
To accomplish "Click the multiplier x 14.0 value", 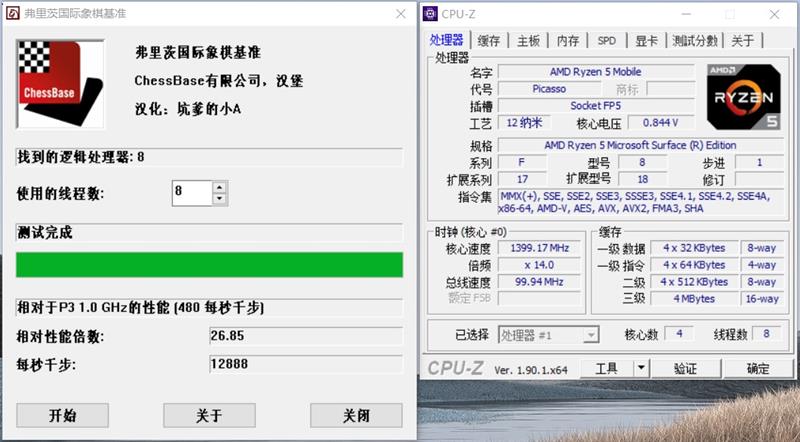I will click(539, 265).
